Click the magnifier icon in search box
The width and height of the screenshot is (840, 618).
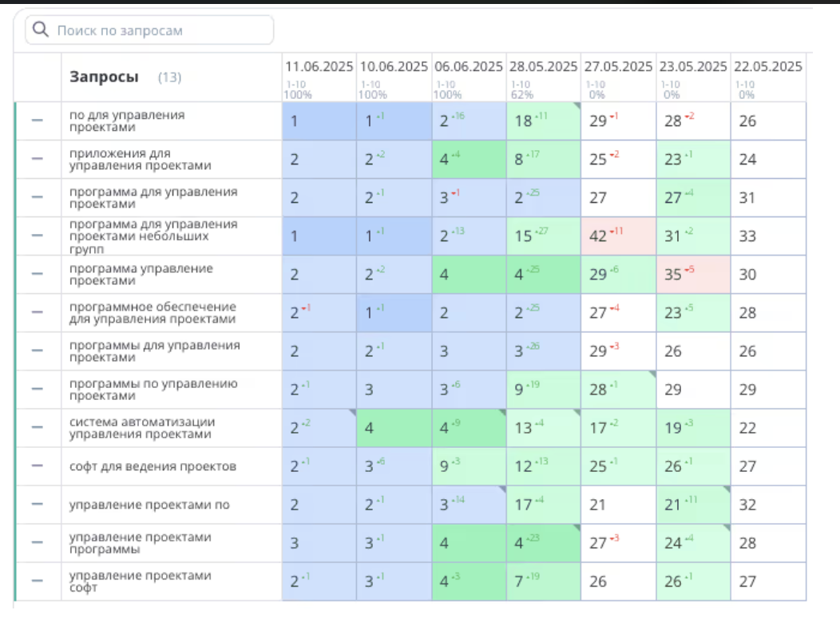click(x=41, y=30)
